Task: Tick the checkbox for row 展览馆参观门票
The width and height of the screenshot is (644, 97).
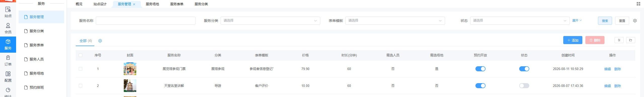Action: pyautogui.click(x=80, y=69)
